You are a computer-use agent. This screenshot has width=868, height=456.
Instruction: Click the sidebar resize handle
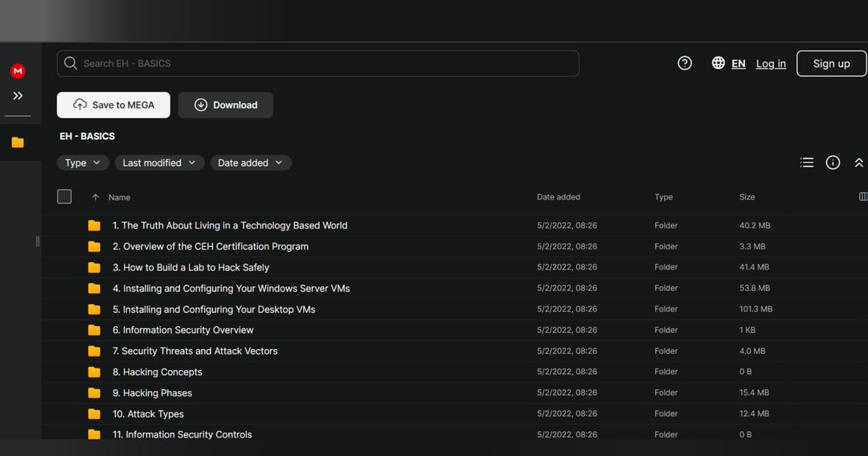tap(38, 241)
